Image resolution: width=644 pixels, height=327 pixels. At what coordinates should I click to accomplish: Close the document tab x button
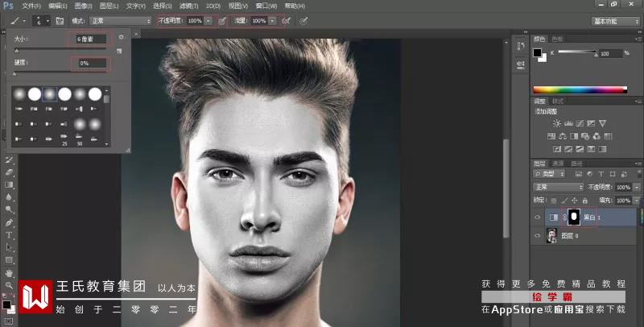pos(136,34)
